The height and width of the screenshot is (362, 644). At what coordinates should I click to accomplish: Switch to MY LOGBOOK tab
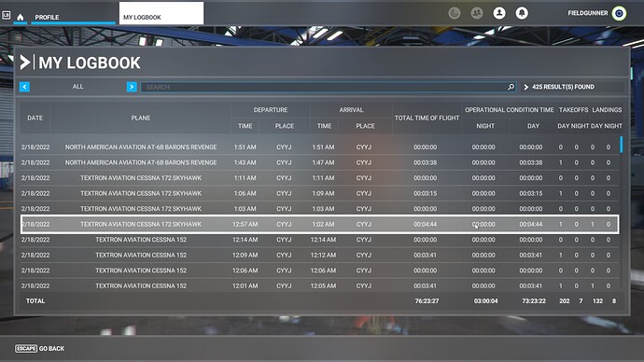pyautogui.click(x=161, y=13)
